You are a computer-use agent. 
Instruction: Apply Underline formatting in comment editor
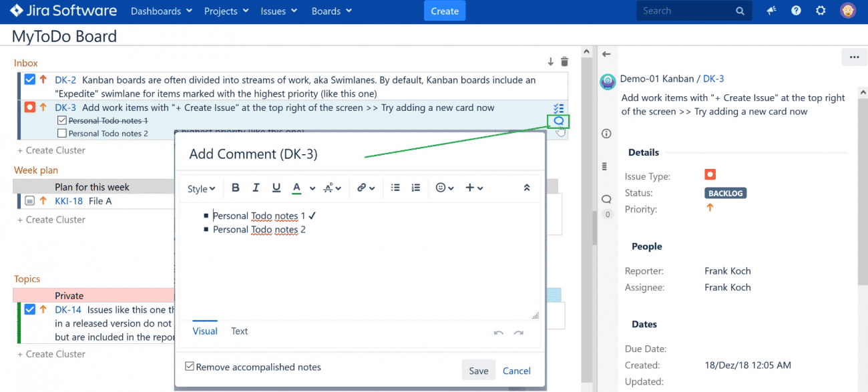pyautogui.click(x=276, y=188)
